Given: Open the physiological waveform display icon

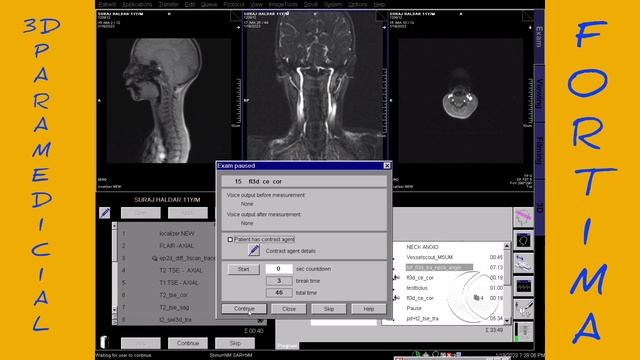Looking at the screenshot, I should 523,286.
